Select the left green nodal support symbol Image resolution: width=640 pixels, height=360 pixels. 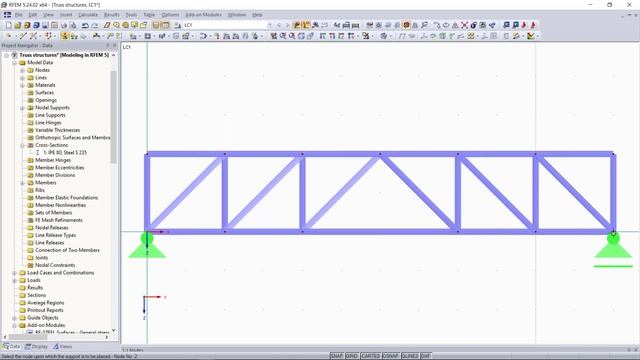click(147, 245)
